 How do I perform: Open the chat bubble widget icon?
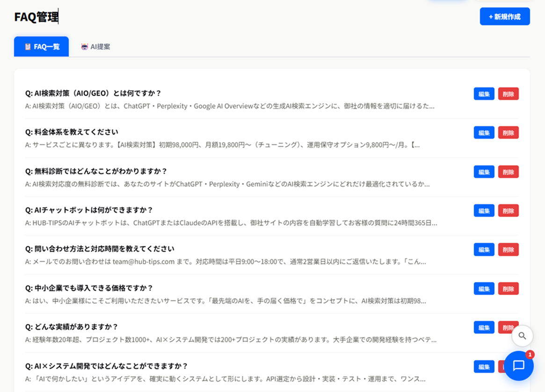tap(519, 366)
